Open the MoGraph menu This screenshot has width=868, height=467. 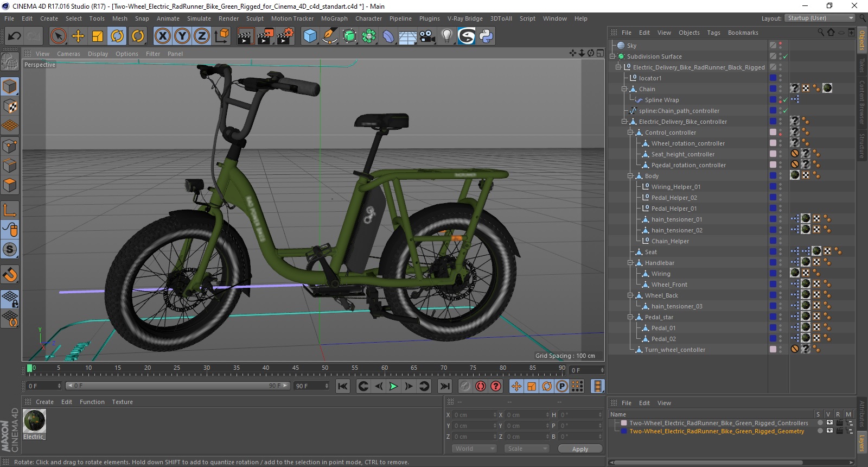(334, 18)
